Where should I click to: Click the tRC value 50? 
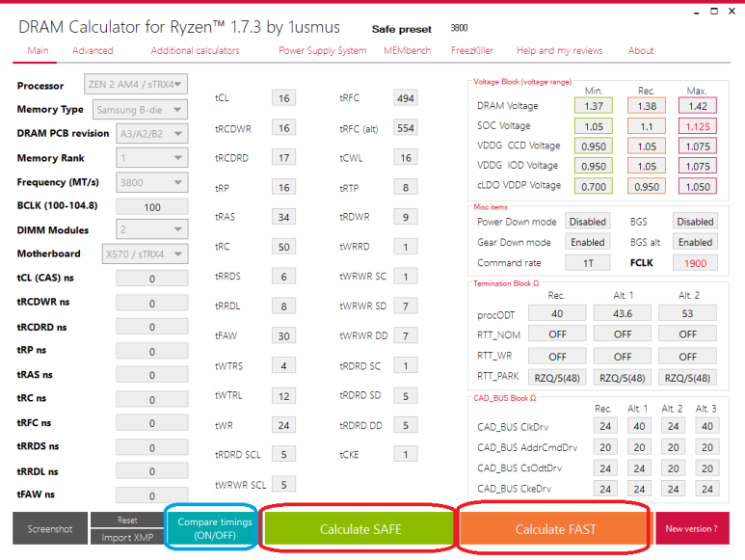point(283,247)
